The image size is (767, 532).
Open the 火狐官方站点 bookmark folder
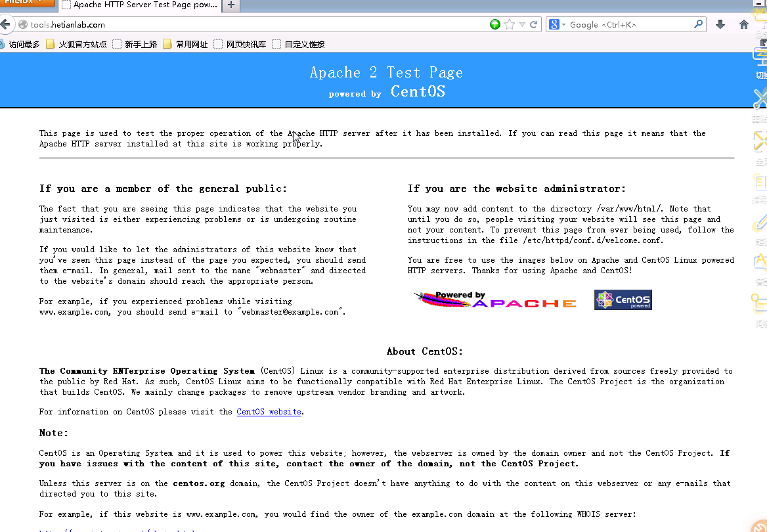(x=76, y=45)
